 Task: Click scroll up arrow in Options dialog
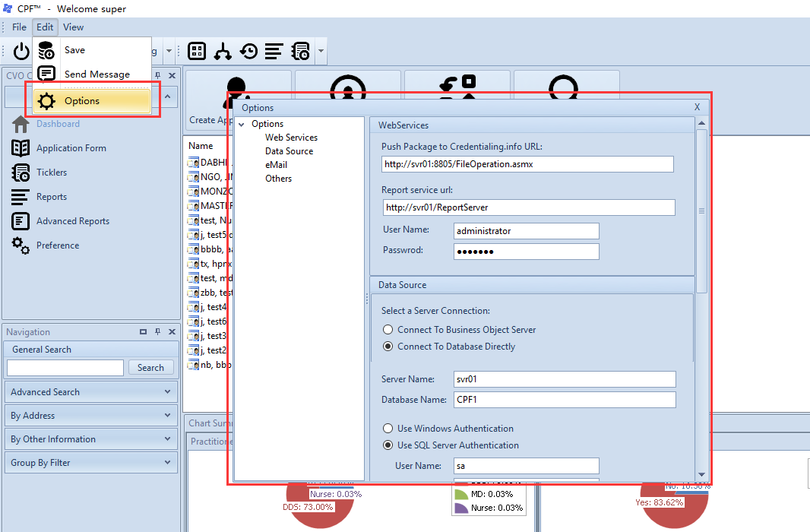pyautogui.click(x=701, y=123)
